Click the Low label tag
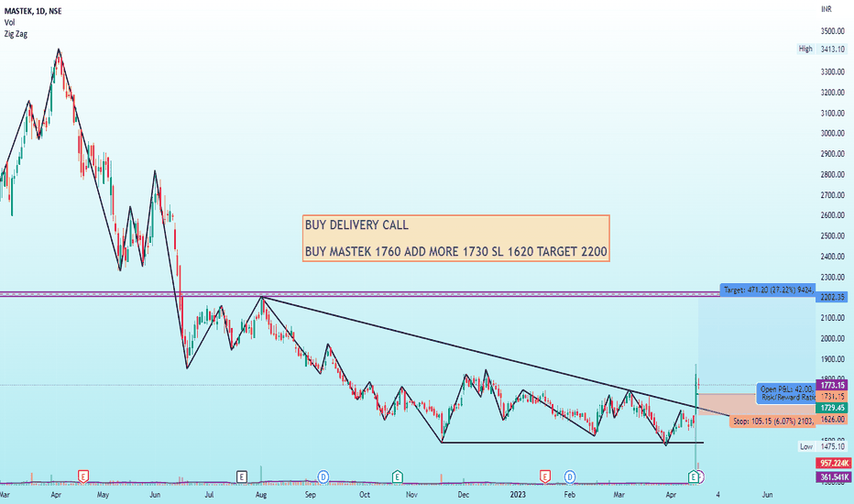Screen dimensions: 854x504 pyautogui.click(x=806, y=446)
